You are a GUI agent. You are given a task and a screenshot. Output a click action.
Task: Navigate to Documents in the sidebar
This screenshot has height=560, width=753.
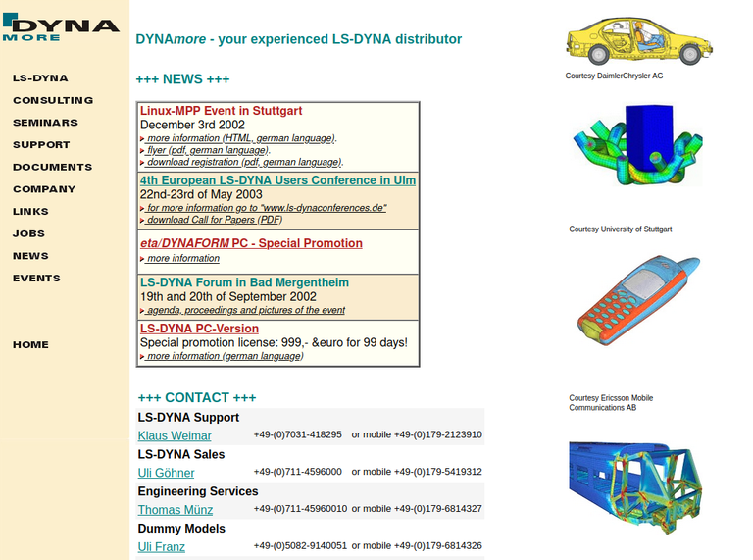pos(52,167)
